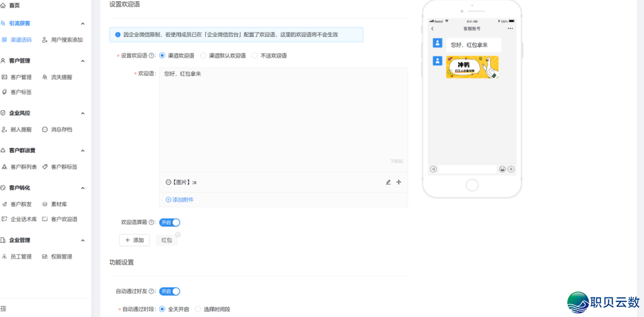Click the attachment move handle icon
Image resolution: width=644 pixels, height=317 pixels.
[x=398, y=182]
